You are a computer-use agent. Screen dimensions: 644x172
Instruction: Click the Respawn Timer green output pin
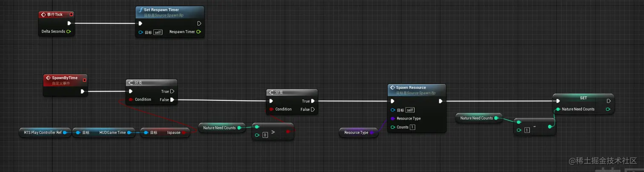[198, 32]
